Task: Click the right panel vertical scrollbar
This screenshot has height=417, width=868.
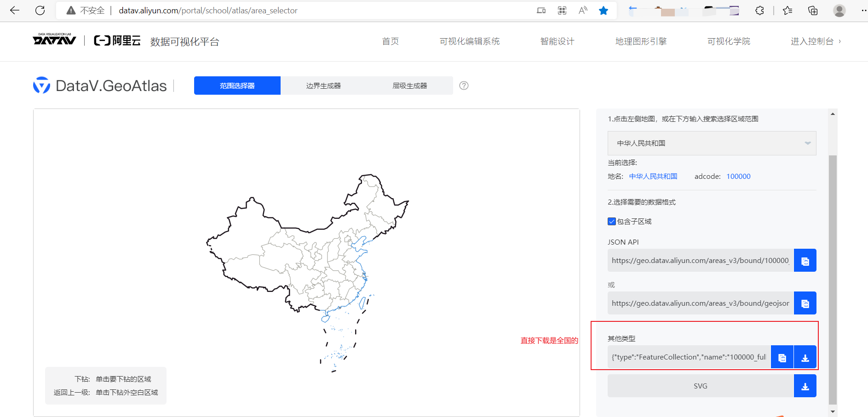Action: tap(833, 276)
